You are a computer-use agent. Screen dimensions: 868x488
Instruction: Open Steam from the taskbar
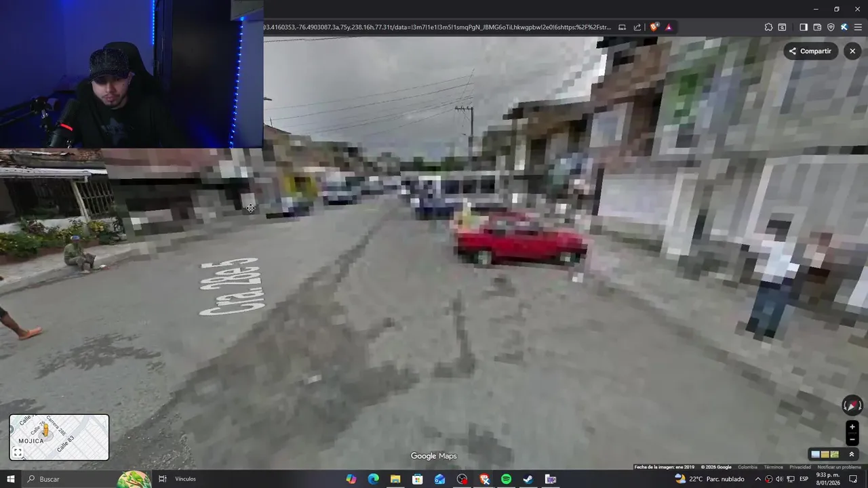[528, 479]
